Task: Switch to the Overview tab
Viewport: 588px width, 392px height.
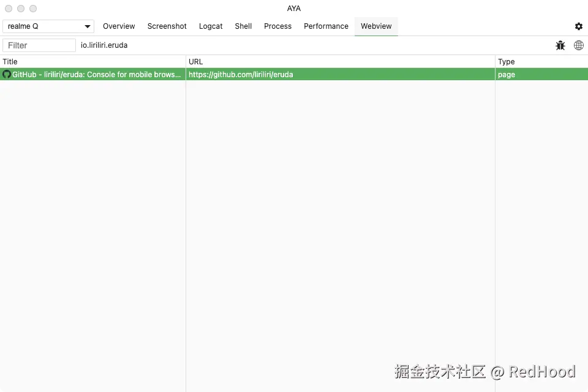Action: [119, 26]
